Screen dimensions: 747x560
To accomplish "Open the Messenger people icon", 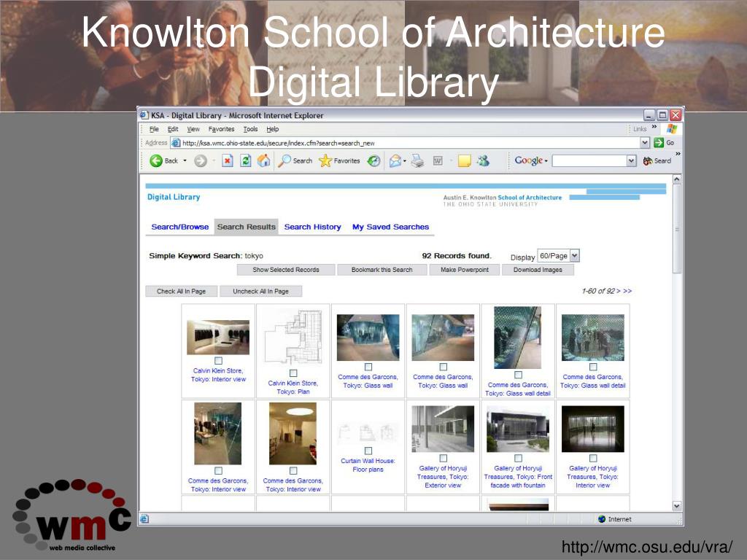I will [484, 161].
